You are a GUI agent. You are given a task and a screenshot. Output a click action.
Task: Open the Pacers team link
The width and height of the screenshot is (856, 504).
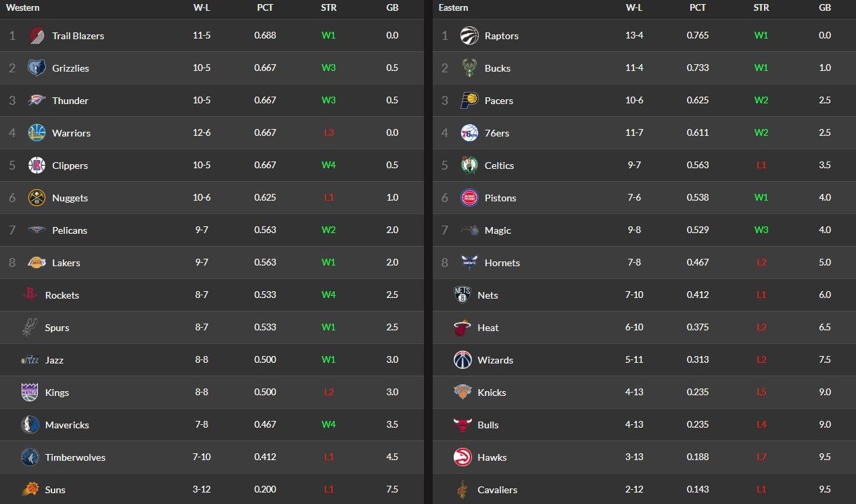499,101
